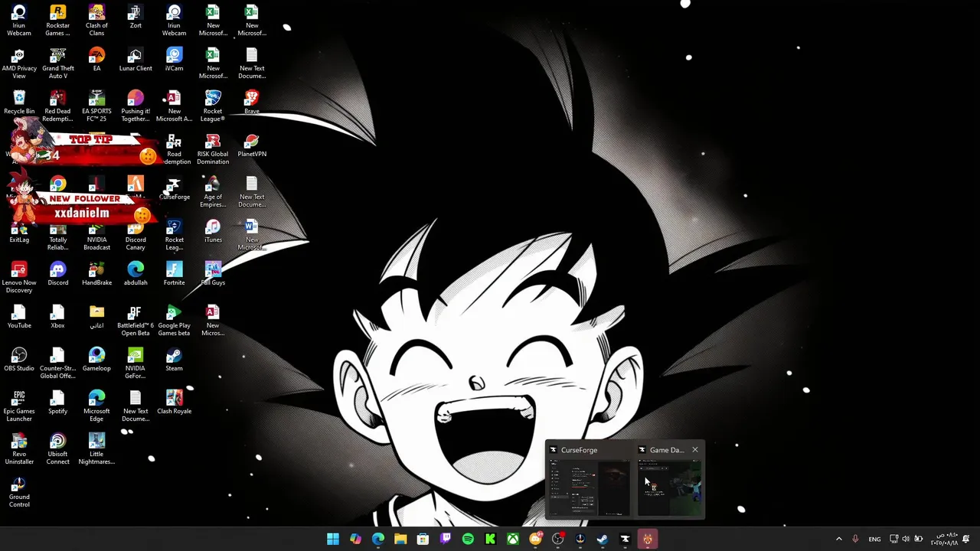Viewport: 980px width, 551px height.
Task: Select the Pushing it! Together shortcut
Action: tap(136, 106)
